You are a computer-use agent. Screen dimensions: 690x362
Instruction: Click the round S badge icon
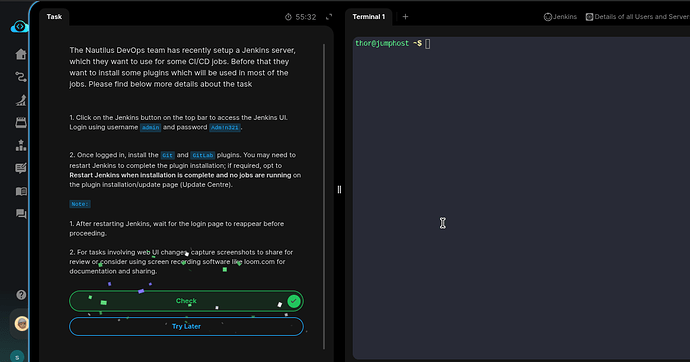tap(17, 357)
